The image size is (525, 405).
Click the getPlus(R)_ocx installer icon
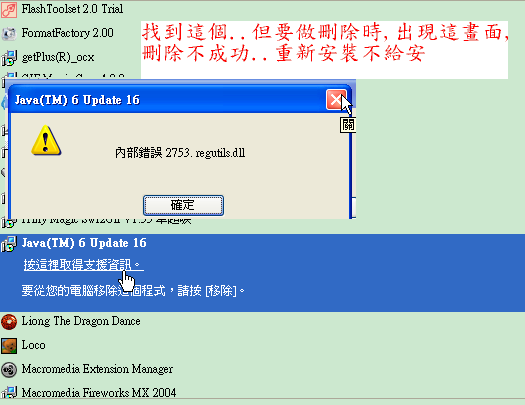9,58
